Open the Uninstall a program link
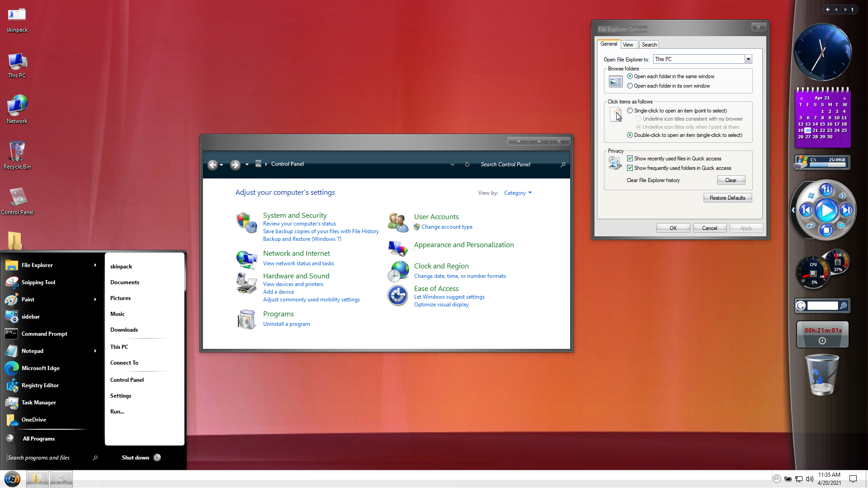Screen dimensions: 868x488 pos(287,324)
